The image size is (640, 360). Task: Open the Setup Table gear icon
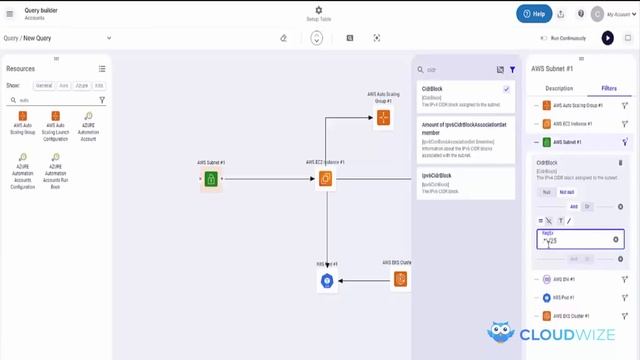pos(319,10)
